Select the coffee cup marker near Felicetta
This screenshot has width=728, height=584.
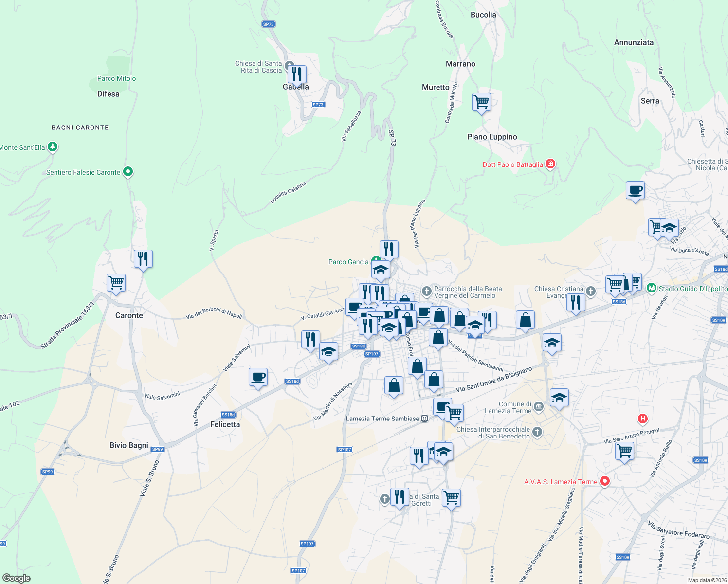coord(258,377)
